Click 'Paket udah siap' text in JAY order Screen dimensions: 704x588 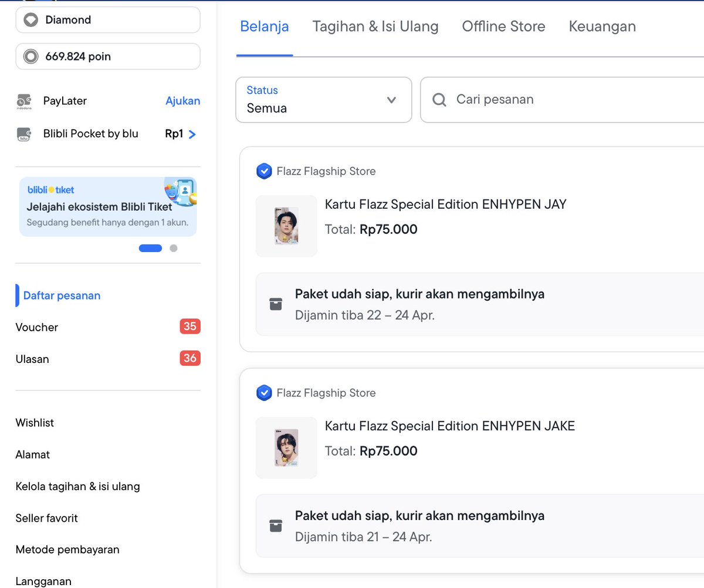(x=420, y=294)
